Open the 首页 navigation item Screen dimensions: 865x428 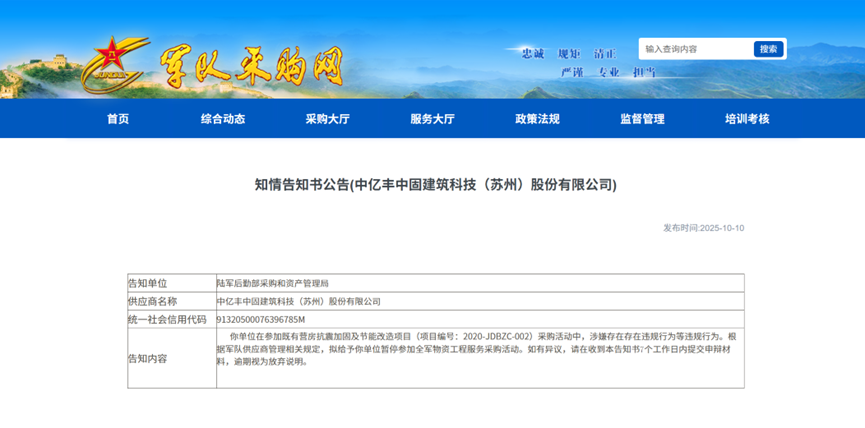tap(118, 119)
